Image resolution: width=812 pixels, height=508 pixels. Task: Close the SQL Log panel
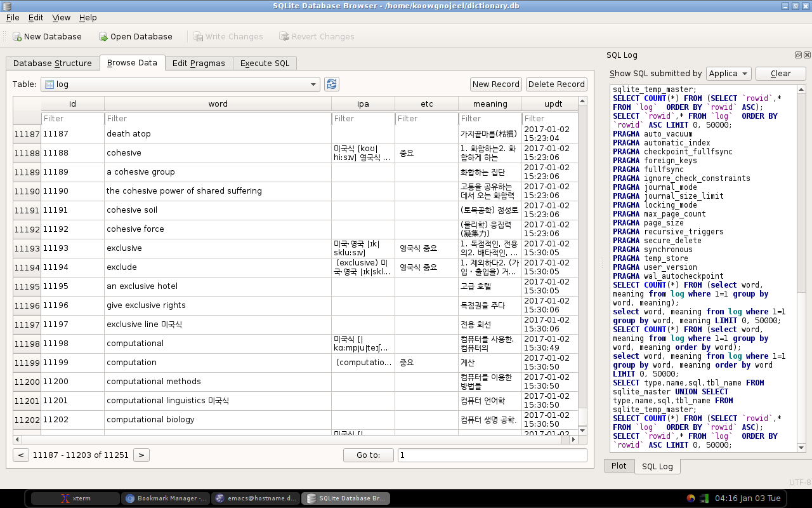pyautogui.click(x=807, y=55)
